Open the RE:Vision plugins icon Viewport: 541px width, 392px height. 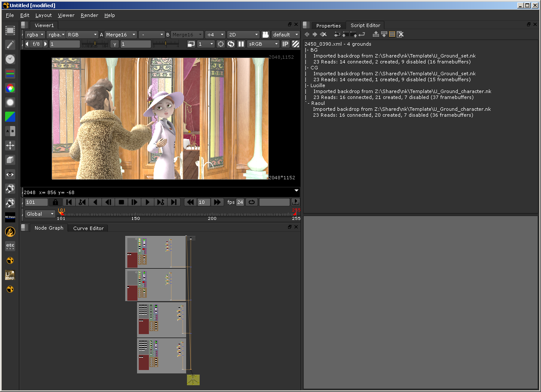(10, 217)
